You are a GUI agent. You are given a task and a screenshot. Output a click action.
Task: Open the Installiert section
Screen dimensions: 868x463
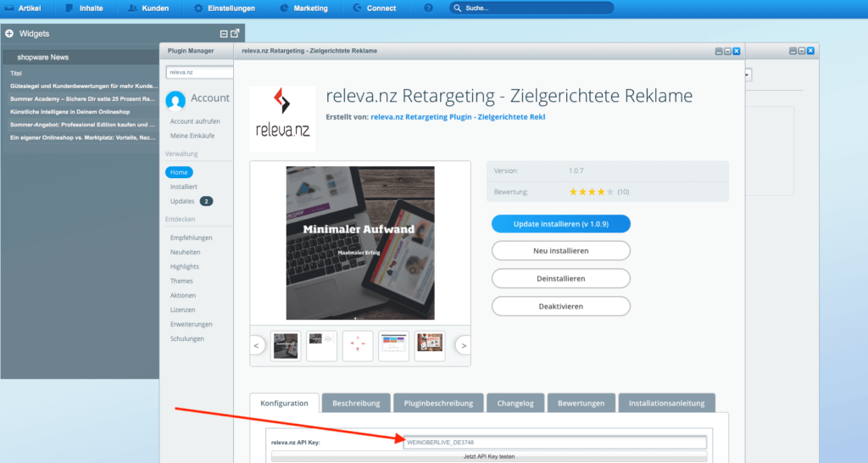[x=184, y=187]
